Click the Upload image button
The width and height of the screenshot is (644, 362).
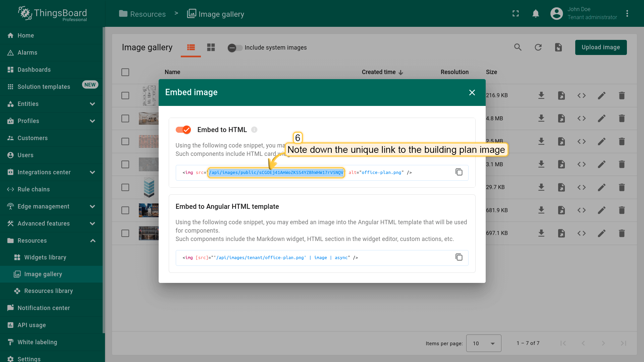click(600, 47)
